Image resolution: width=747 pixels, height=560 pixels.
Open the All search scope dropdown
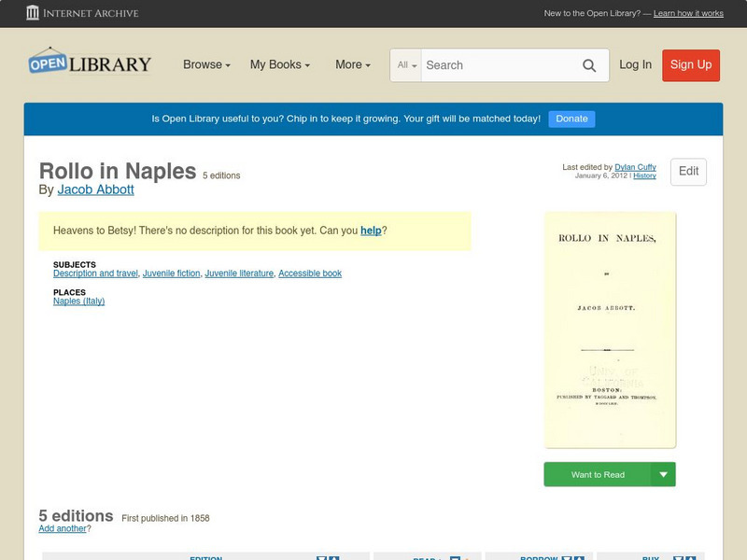406,65
